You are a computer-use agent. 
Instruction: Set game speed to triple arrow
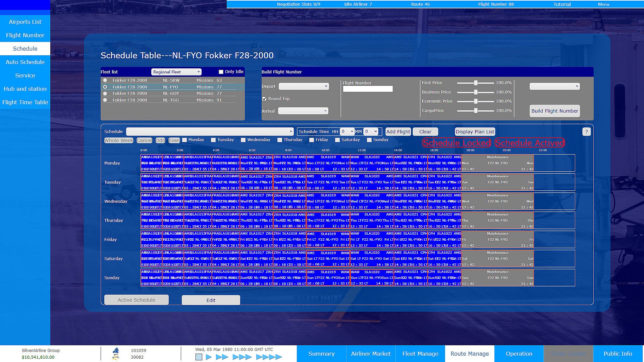(242, 357)
